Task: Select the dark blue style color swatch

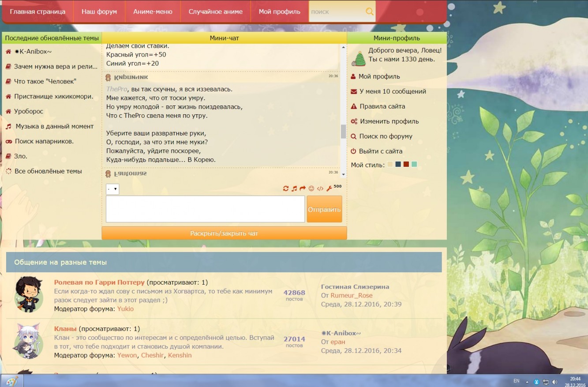Action: pos(398,165)
